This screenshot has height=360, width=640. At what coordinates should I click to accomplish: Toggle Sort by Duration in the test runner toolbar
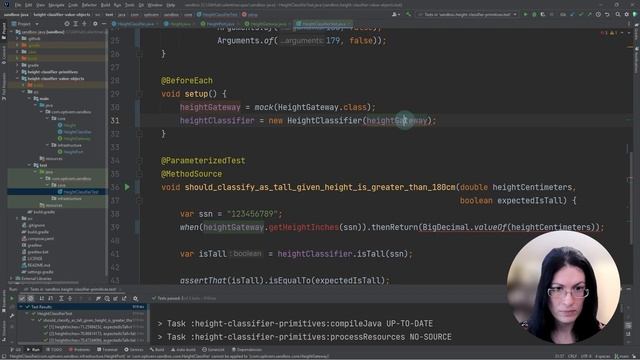(50, 298)
